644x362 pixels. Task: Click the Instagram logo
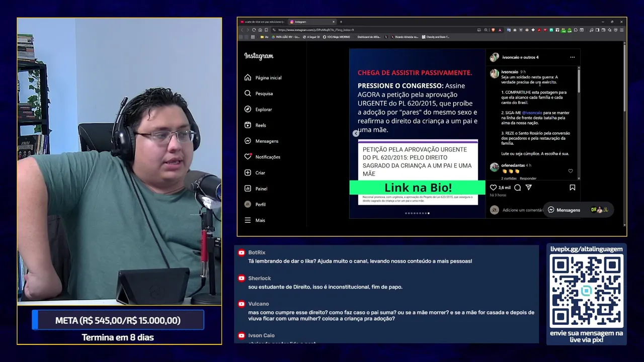(x=259, y=56)
